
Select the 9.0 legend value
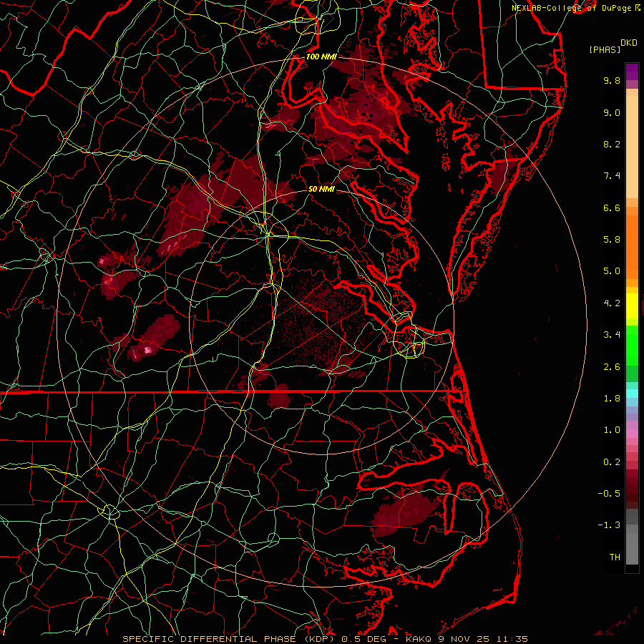coord(612,112)
